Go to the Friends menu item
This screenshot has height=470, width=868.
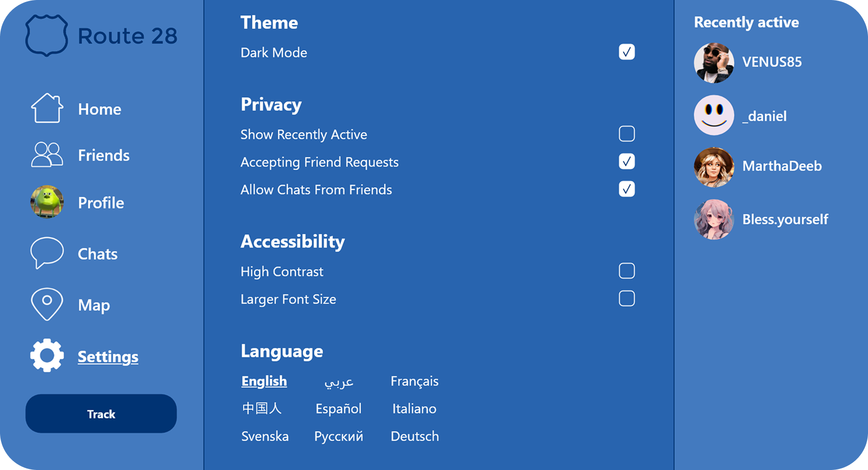[103, 155]
